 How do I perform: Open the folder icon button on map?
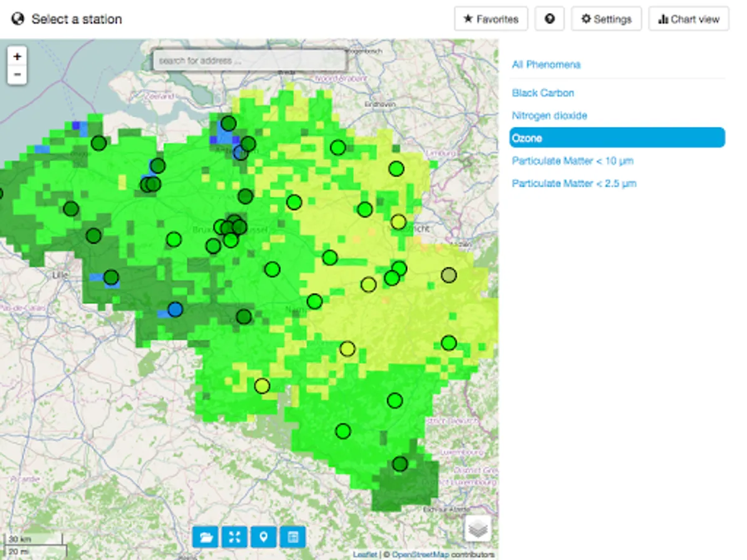(205, 536)
